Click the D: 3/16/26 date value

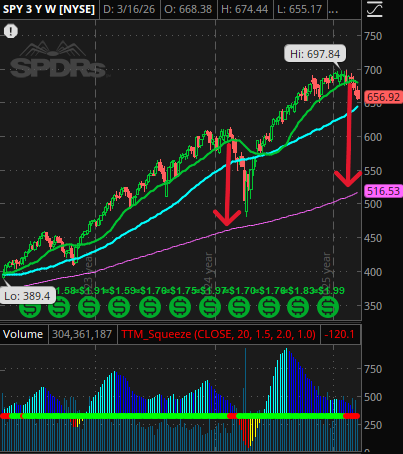[x=129, y=9]
